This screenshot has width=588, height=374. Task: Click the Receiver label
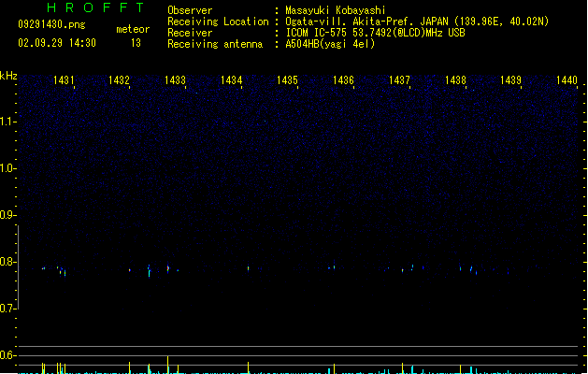coord(190,33)
